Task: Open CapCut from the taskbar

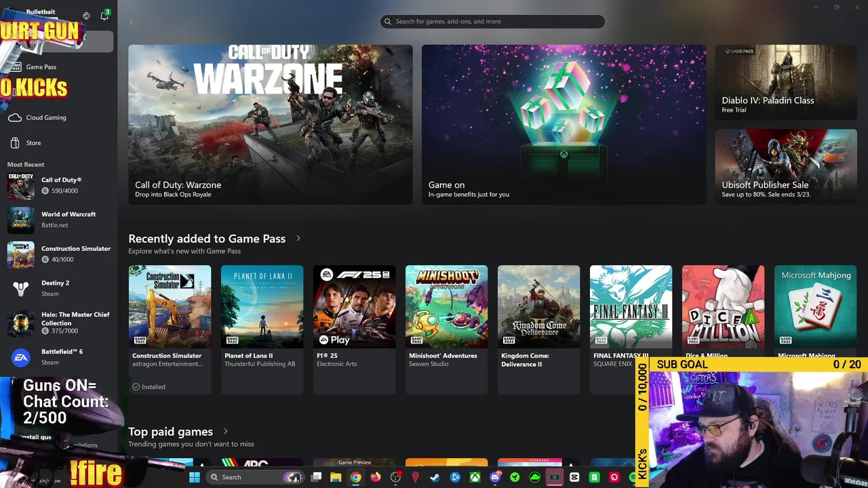Action: (x=574, y=477)
